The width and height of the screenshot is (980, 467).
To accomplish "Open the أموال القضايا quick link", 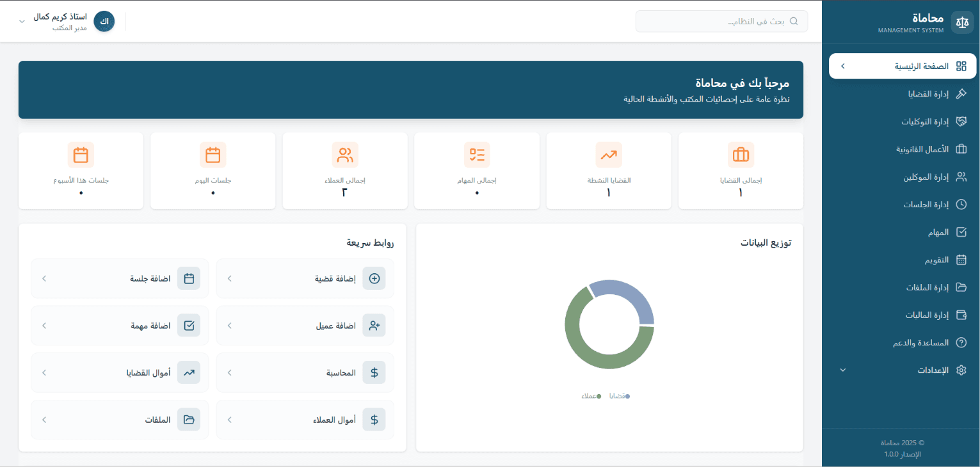I will (120, 372).
